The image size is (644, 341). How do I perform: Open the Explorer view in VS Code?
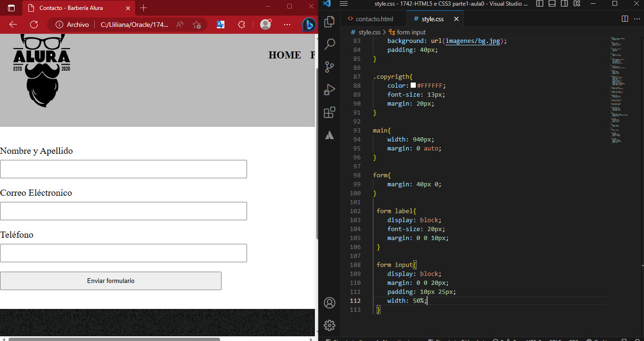point(330,22)
